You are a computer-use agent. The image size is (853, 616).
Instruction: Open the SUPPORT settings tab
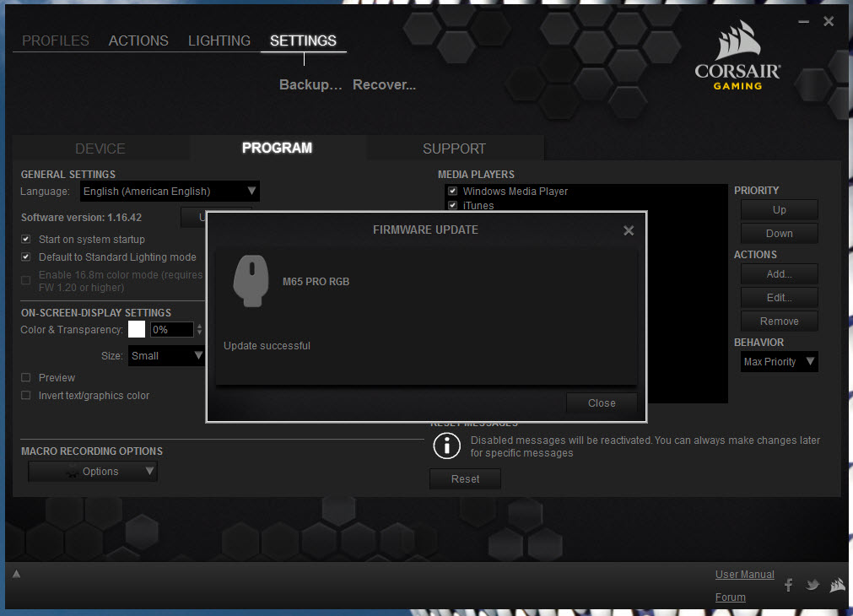pos(455,149)
